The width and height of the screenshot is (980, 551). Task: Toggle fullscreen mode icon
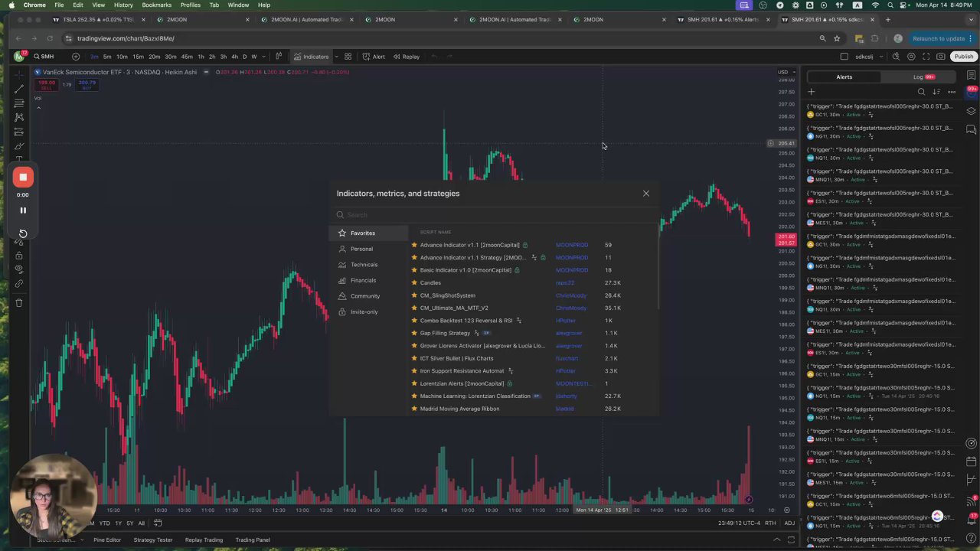point(926,57)
